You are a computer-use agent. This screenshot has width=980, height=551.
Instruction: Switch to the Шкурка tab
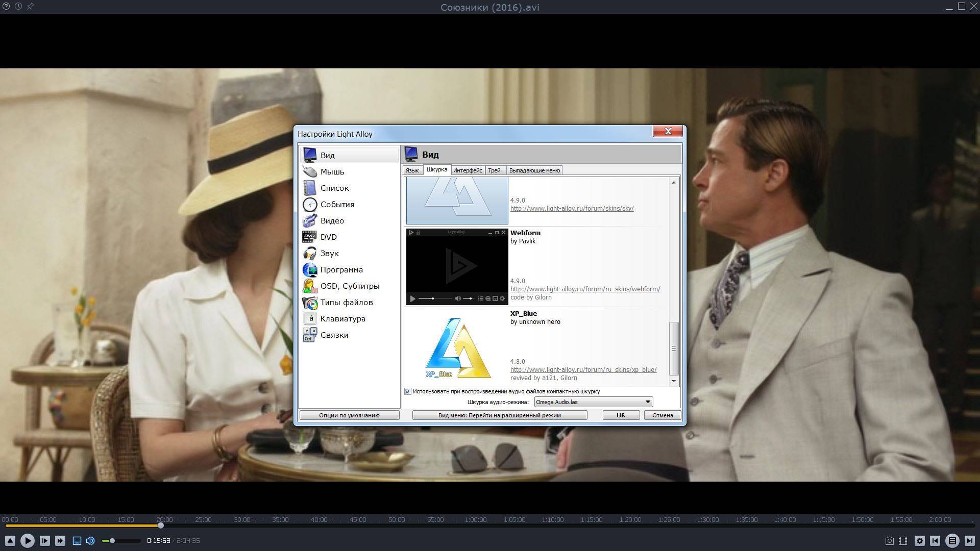[437, 169]
